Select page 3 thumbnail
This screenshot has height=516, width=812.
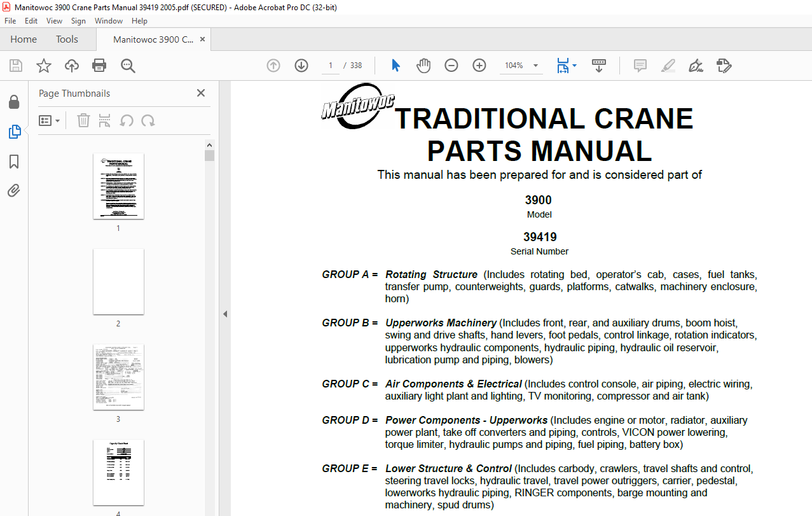[x=118, y=377]
